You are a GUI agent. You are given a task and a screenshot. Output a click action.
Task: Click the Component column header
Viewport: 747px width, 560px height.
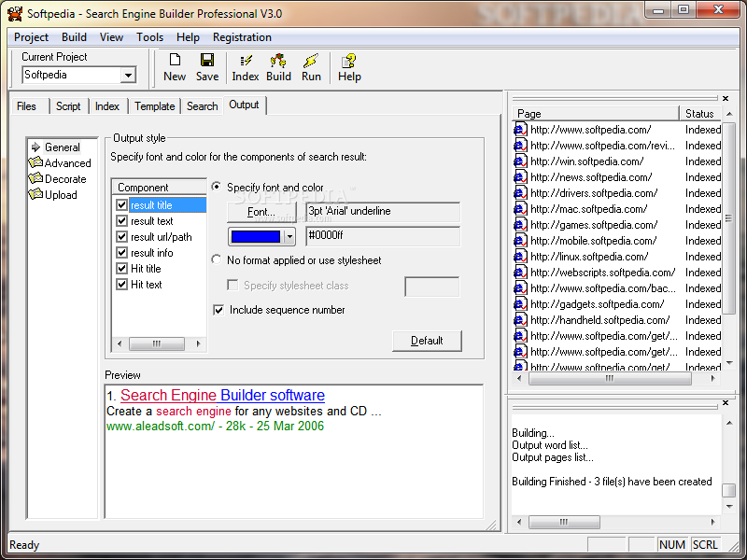tap(159, 188)
